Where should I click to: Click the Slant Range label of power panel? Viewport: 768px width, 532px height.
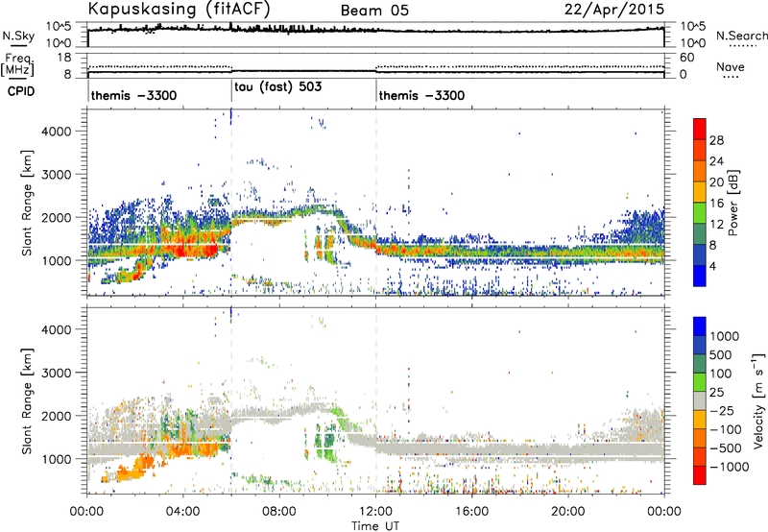click(27, 203)
